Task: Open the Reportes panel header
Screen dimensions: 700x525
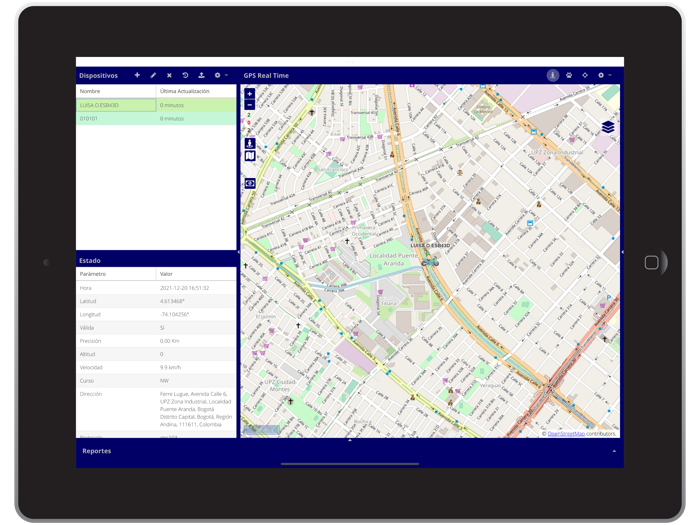Action: pos(350,451)
